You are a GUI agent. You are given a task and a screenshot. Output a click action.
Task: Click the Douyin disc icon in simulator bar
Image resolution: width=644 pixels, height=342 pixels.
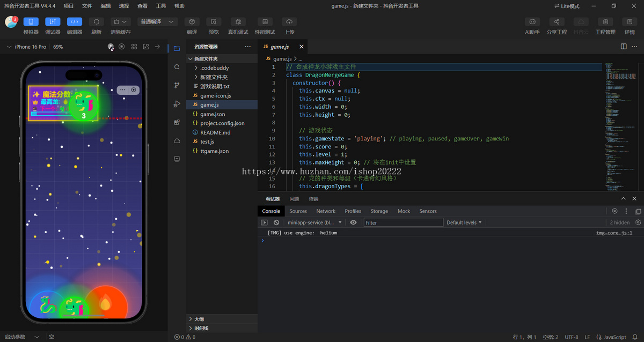pyautogui.click(x=111, y=47)
